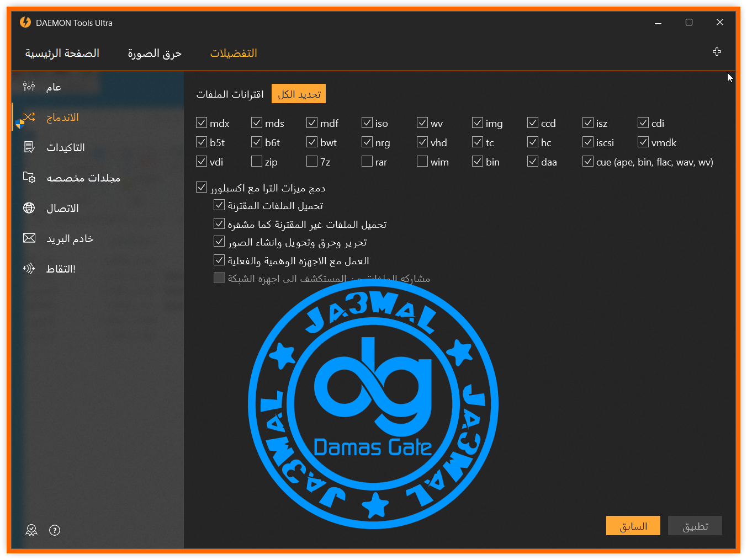Click the اقترانات الملفات heading text
This screenshot has height=560, width=747.
230,94
